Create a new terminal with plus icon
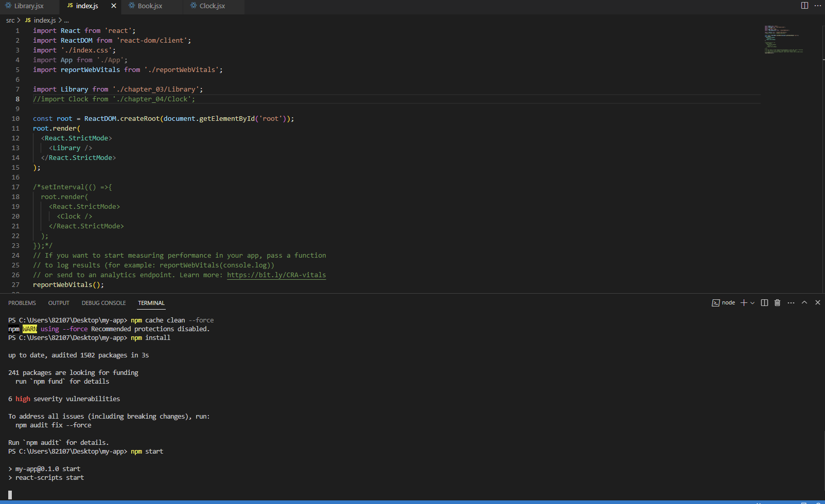 coord(744,302)
